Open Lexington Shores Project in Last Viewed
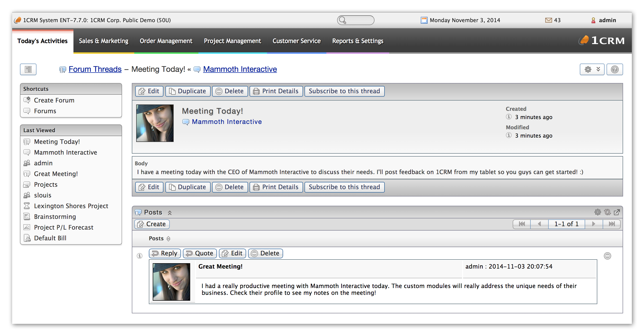Viewport: 644px width, 336px height. pos(71,206)
